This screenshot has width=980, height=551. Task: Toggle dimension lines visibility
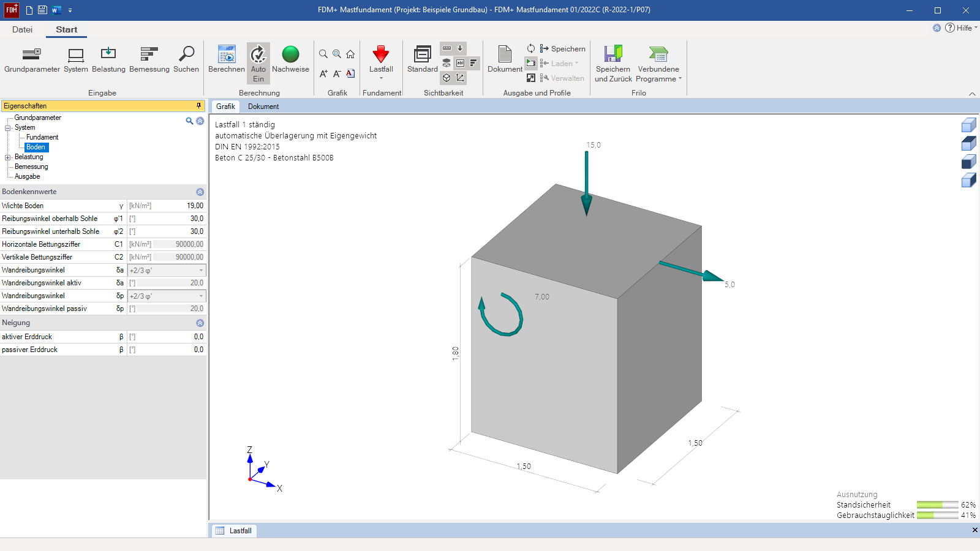[447, 48]
